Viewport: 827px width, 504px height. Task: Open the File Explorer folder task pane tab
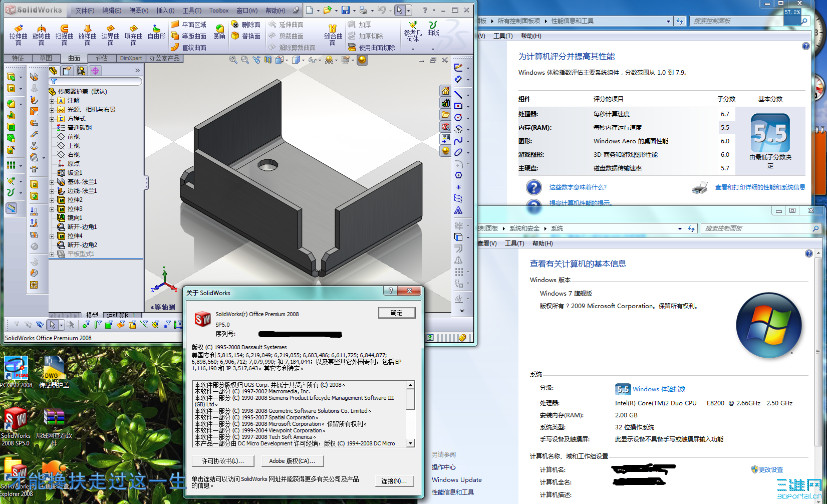coord(445,115)
